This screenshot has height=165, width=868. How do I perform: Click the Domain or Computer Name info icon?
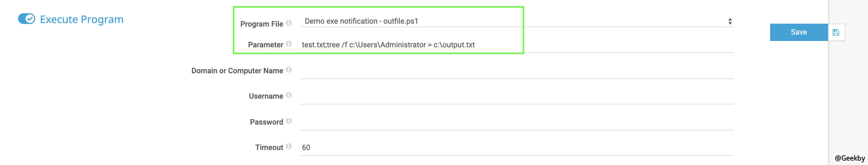(289, 70)
